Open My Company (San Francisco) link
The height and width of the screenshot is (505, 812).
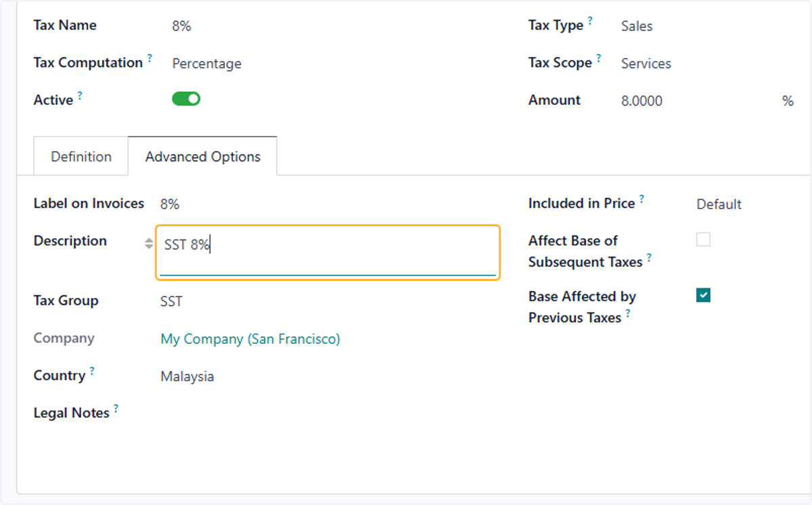click(250, 339)
